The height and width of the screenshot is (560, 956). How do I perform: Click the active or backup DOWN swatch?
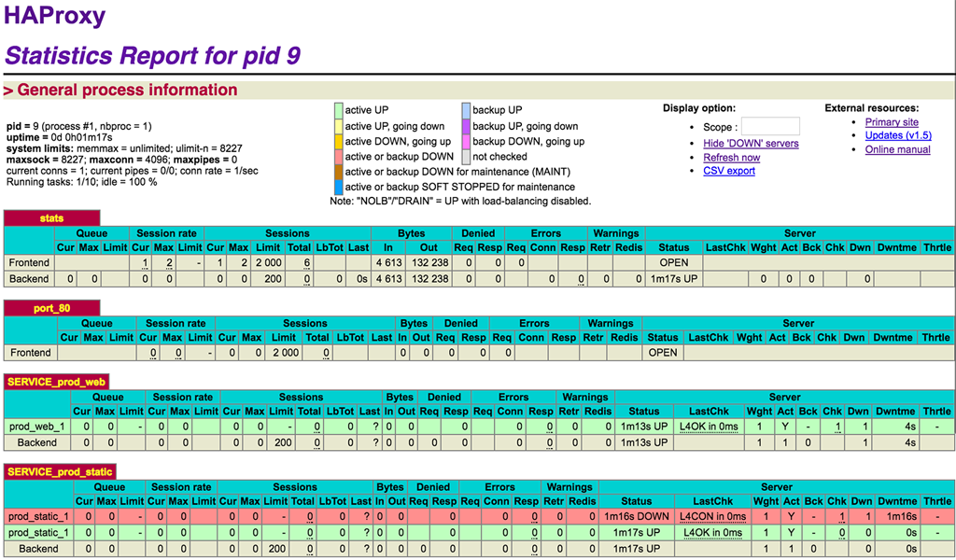pos(338,157)
